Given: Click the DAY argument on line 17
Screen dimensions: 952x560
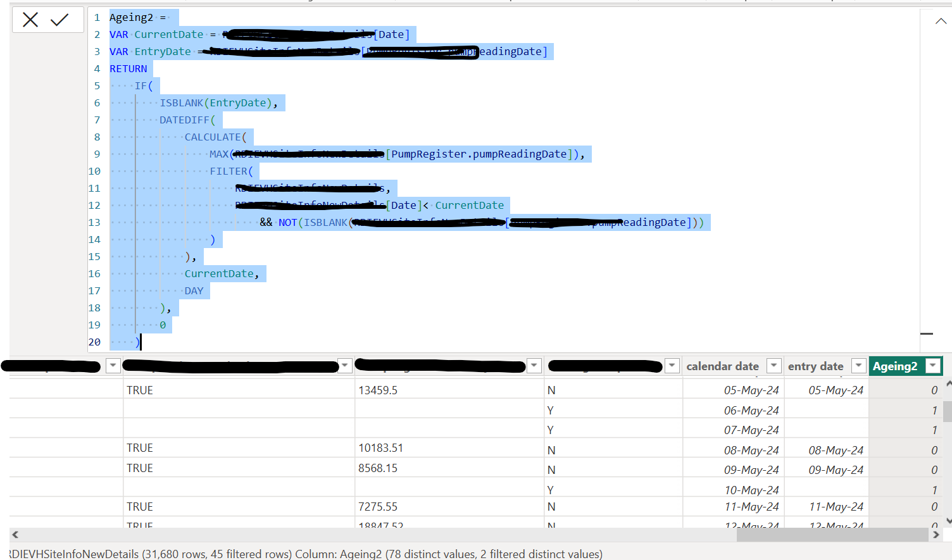Looking at the screenshot, I should pyautogui.click(x=194, y=290).
